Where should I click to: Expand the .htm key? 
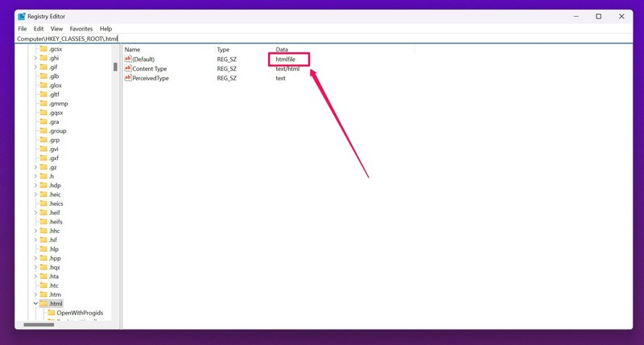[x=35, y=294]
